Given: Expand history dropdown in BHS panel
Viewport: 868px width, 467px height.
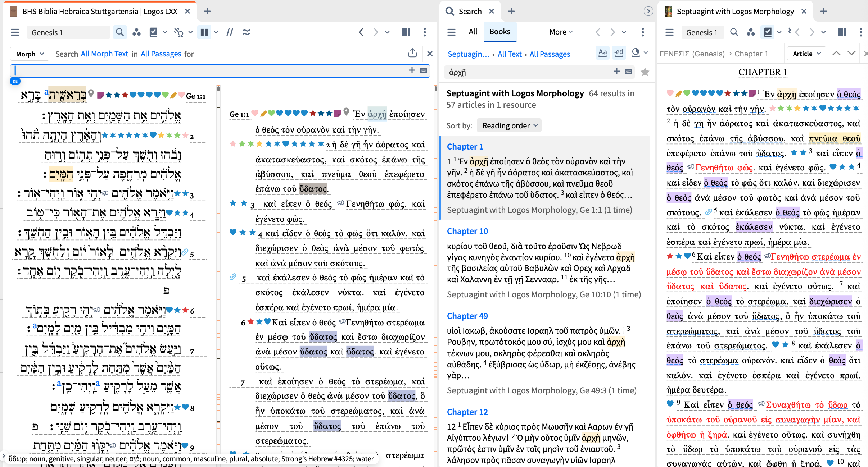Looking at the screenshot, I should pos(387,32).
